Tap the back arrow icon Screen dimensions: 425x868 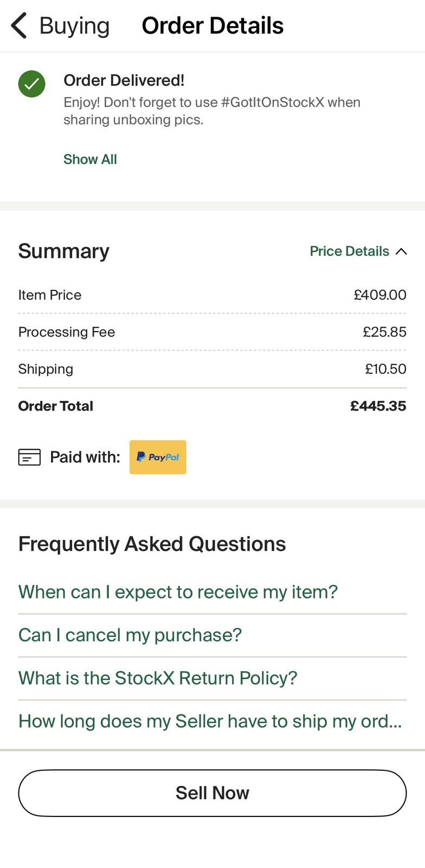click(19, 25)
